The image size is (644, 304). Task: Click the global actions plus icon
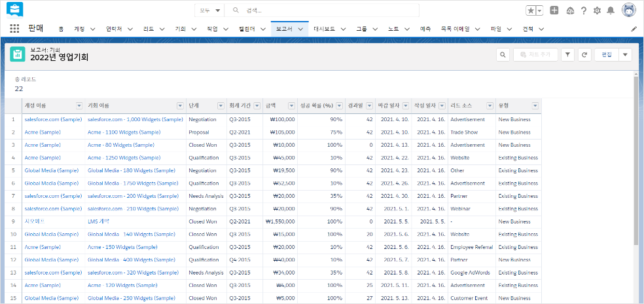554,10
